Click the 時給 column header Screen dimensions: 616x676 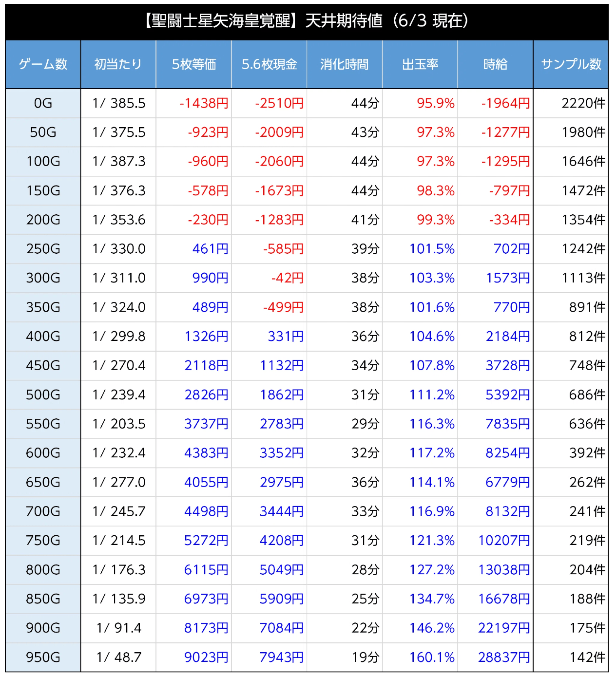click(x=495, y=64)
